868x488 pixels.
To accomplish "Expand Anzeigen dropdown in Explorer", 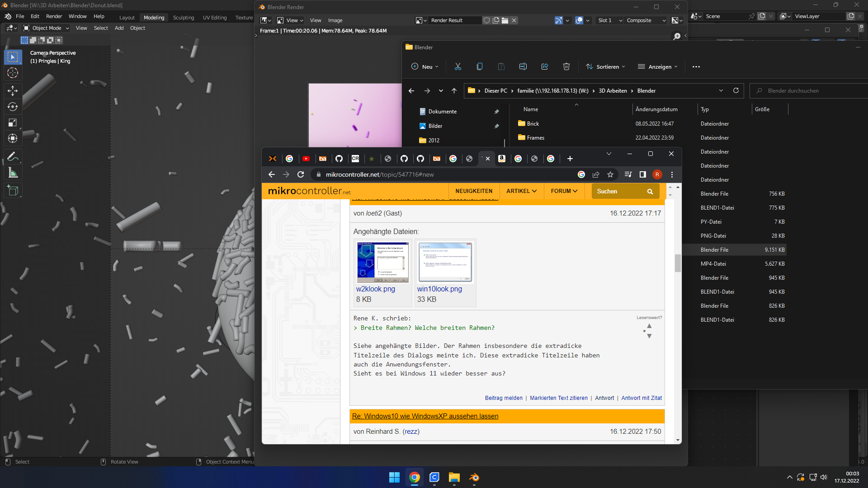I will coord(658,66).
